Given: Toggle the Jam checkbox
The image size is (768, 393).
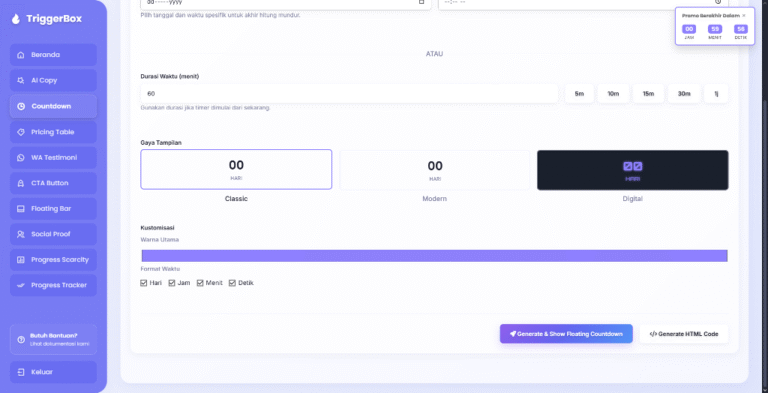Looking at the screenshot, I should pos(172,283).
